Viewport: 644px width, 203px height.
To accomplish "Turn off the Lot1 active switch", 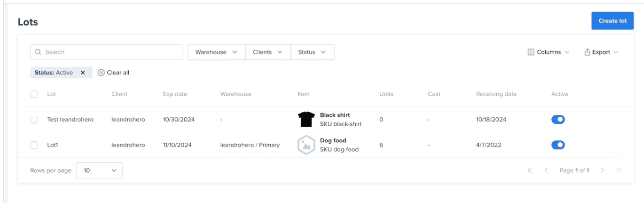I will click(558, 145).
